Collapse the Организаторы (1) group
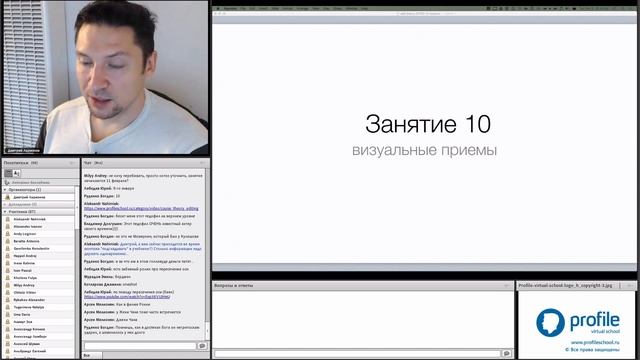640x360 pixels. point(5,190)
